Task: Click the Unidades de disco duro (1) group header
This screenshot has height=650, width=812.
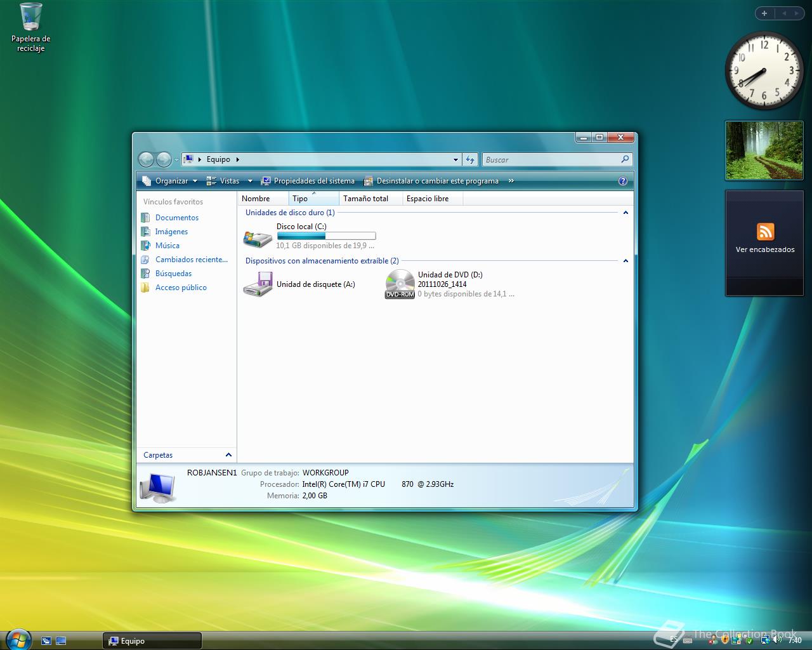Action: click(290, 213)
